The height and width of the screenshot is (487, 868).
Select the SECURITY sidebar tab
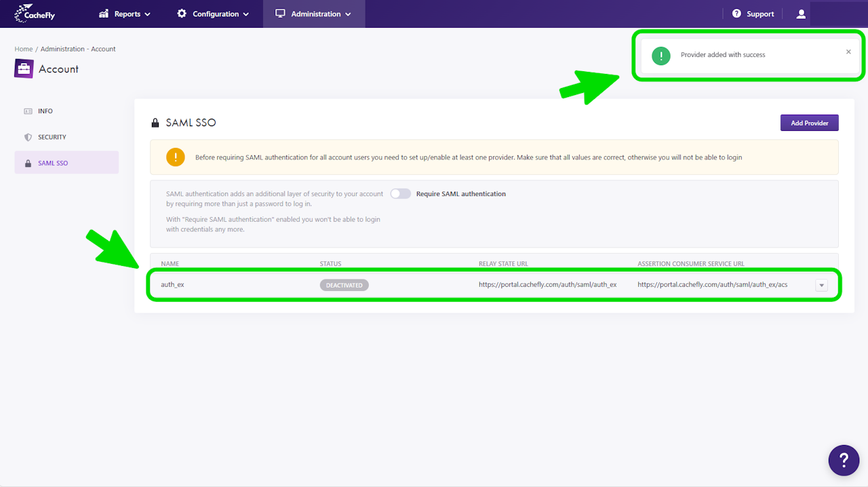[x=52, y=137]
